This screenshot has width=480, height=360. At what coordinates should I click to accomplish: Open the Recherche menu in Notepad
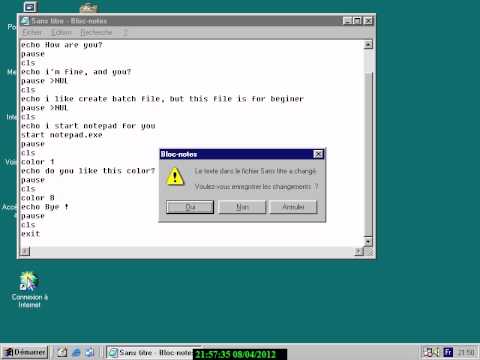[96, 32]
